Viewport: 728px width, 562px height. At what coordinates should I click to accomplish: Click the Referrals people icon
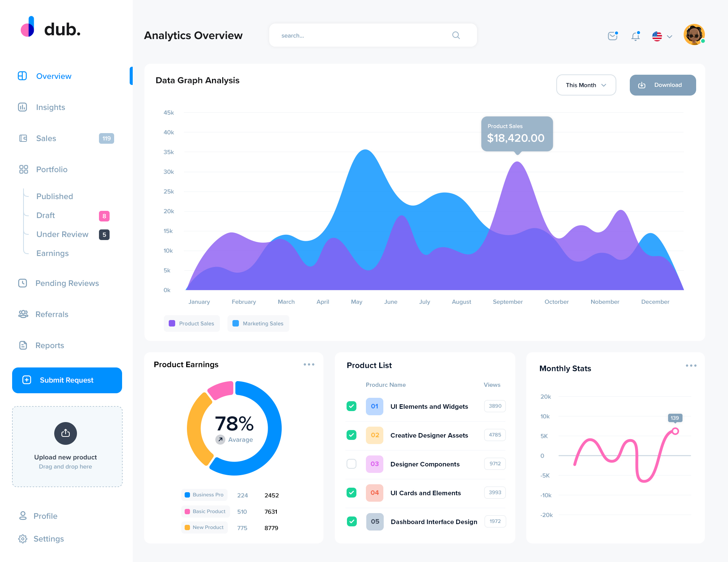tap(23, 314)
